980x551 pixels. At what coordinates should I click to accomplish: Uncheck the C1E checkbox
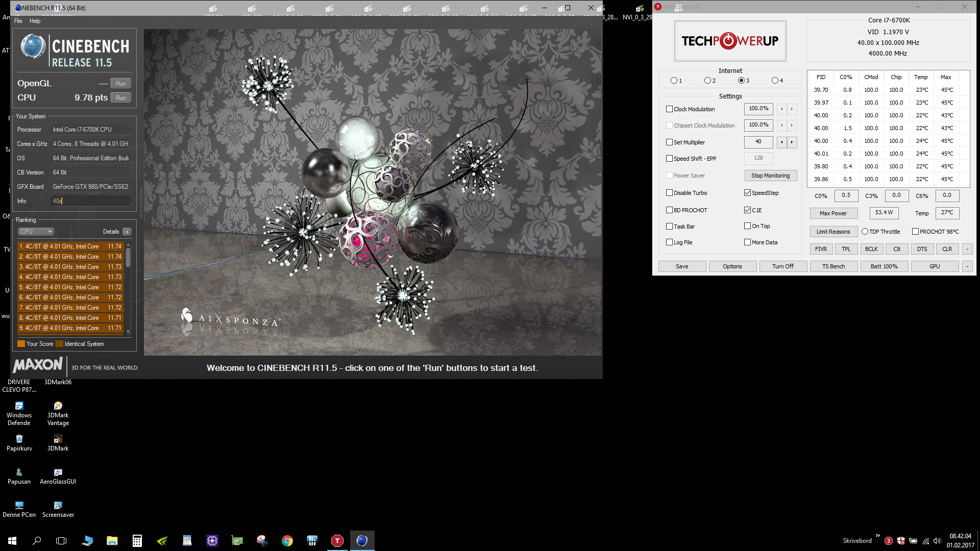click(747, 210)
